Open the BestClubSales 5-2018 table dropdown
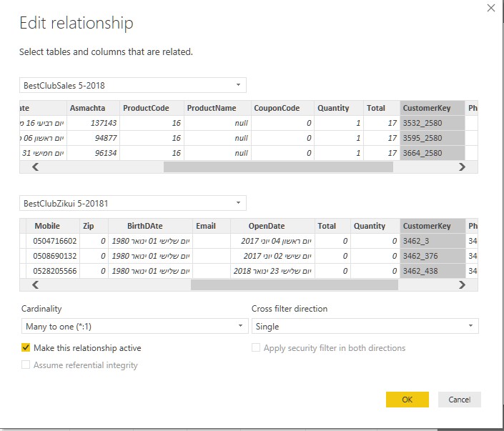Viewport: 504px width, 431px height. coord(133,85)
